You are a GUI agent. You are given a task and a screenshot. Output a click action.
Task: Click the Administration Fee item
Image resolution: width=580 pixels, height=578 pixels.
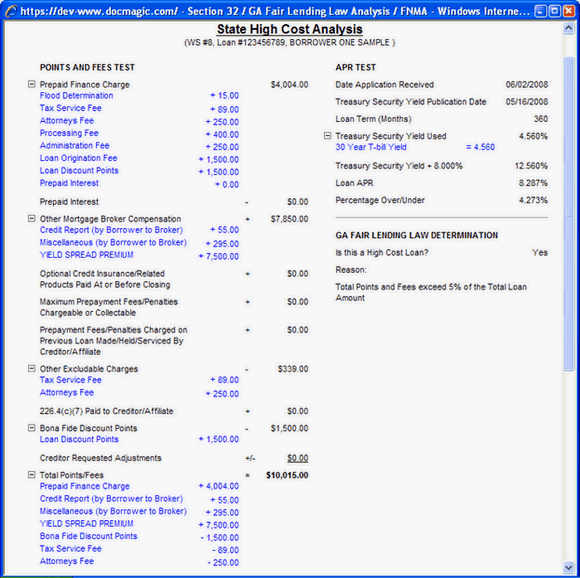(x=75, y=146)
